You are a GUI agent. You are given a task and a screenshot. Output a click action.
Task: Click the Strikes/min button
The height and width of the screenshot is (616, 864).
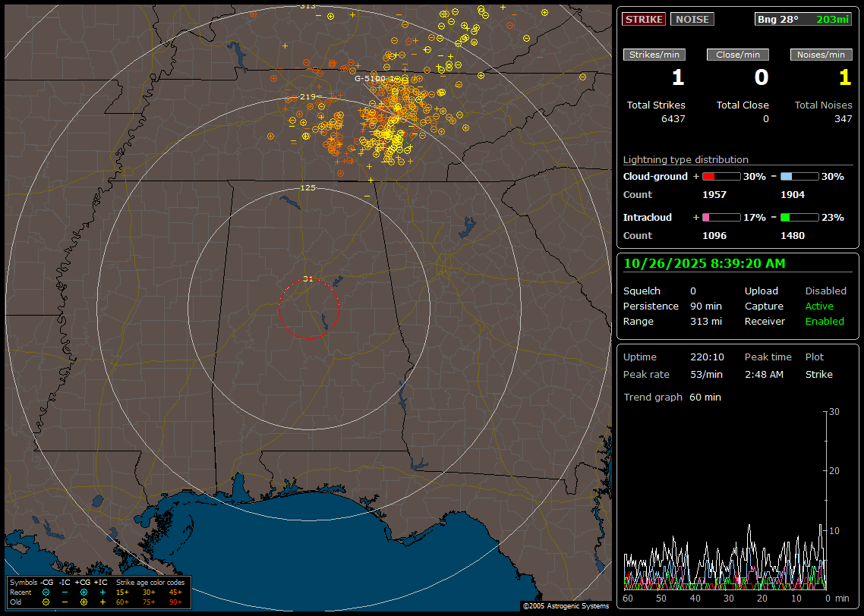[654, 55]
